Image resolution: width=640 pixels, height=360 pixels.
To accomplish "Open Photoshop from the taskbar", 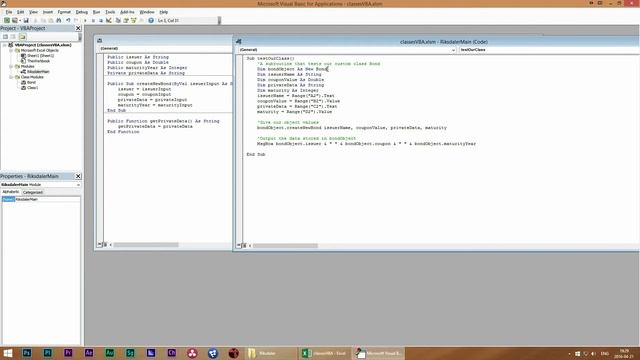I will (x=27, y=353).
